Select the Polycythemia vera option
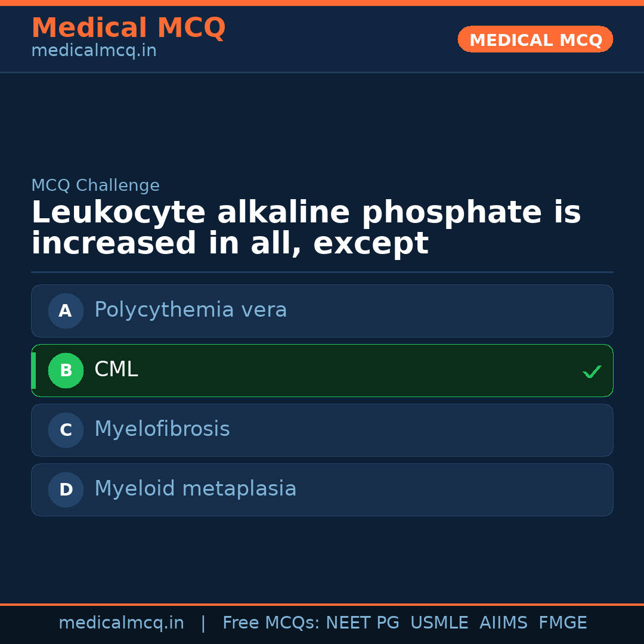Screen dimensions: 644x644 pyautogui.click(x=191, y=310)
